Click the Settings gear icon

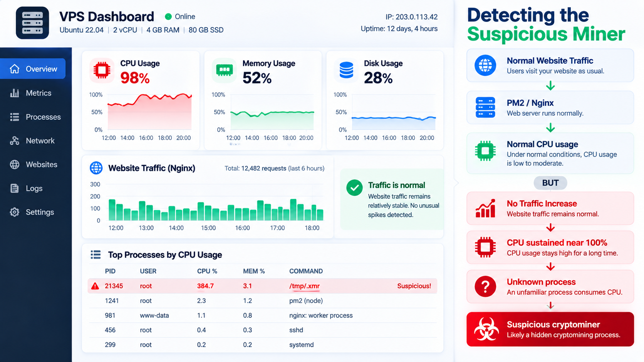(15, 212)
